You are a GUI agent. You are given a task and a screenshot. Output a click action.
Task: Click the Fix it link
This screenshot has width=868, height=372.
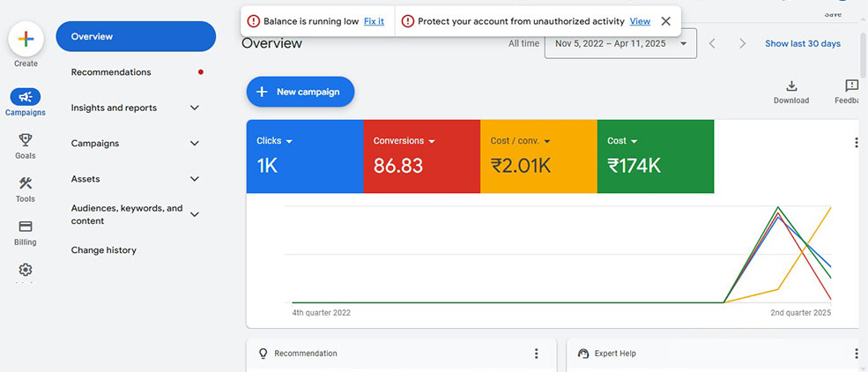pyautogui.click(x=374, y=21)
